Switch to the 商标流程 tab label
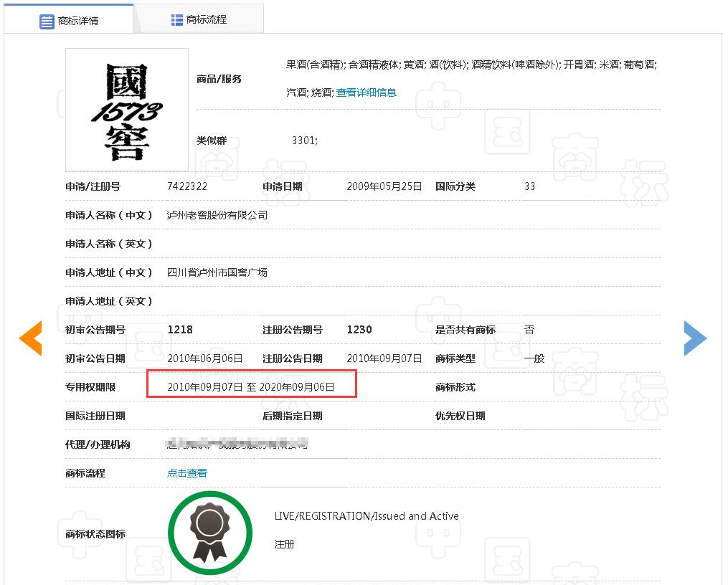The height and width of the screenshot is (585, 728). pos(207,20)
